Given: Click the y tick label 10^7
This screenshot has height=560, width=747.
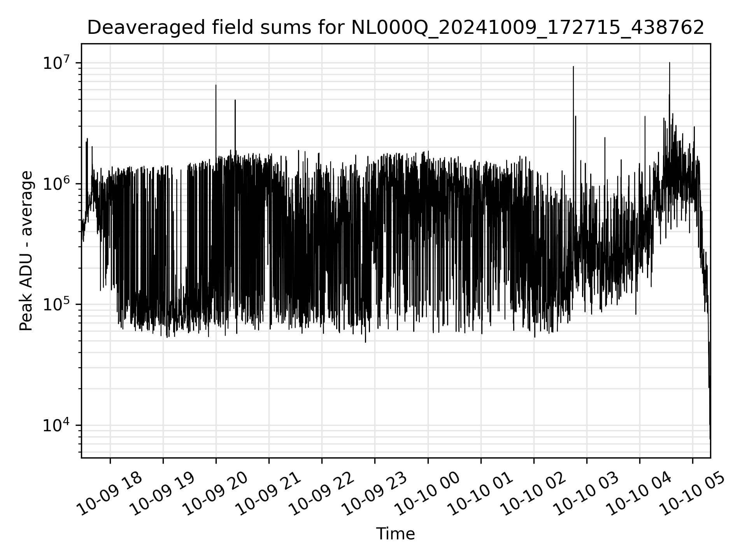Looking at the screenshot, I should [57, 63].
